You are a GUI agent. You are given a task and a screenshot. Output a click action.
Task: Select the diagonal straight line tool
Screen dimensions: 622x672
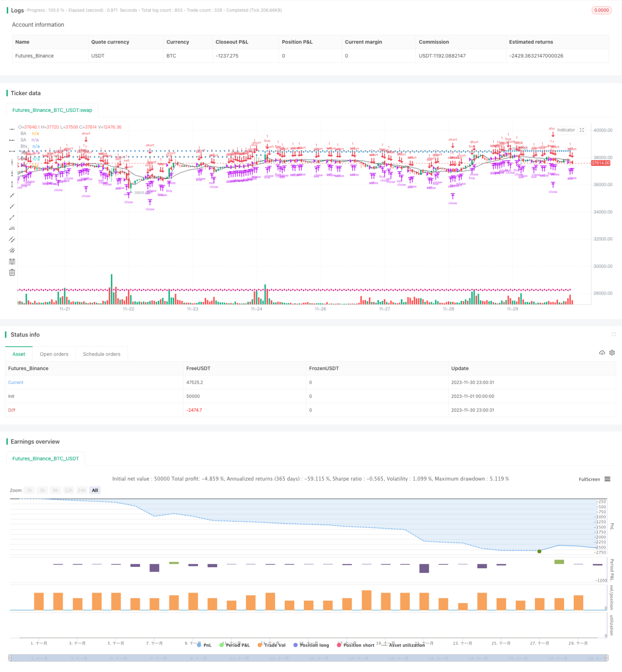[x=12, y=195]
